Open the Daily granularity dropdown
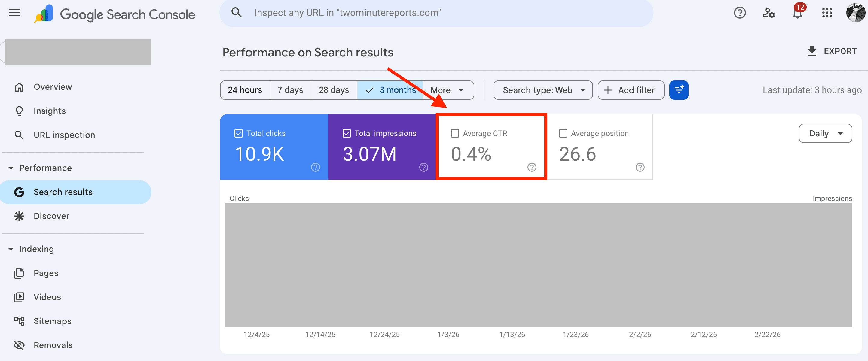The height and width of the screenshot is (361, 868). (x=825, y=133)
